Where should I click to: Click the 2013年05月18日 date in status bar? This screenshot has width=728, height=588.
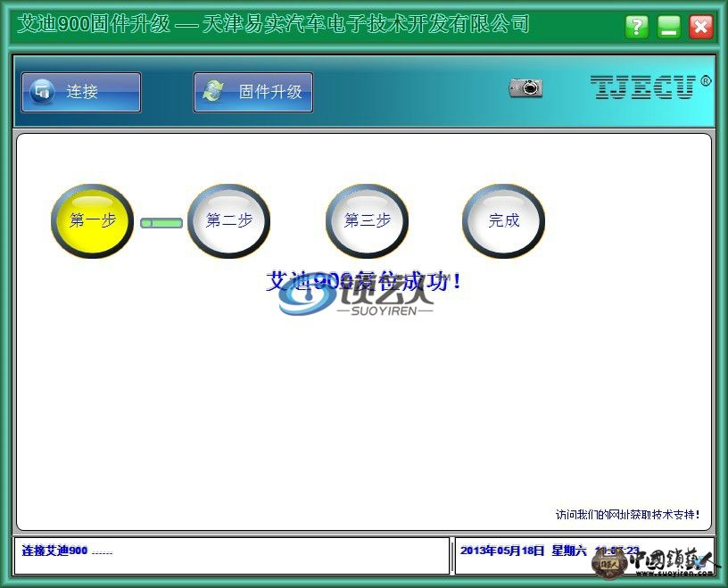[x=502, y=551]
